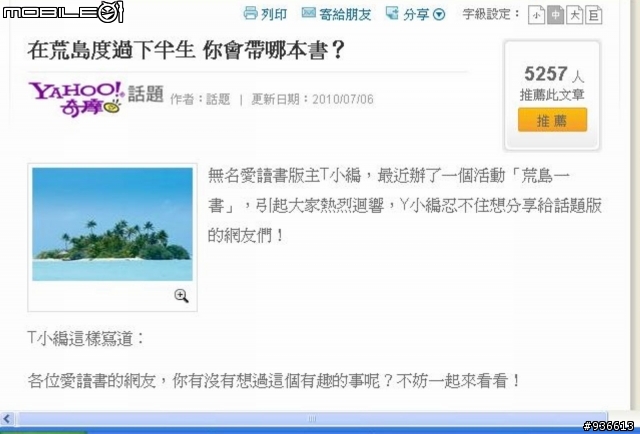Open the island photo thumbnail
This screenshot has width=640, height=434.
(112, 224)
